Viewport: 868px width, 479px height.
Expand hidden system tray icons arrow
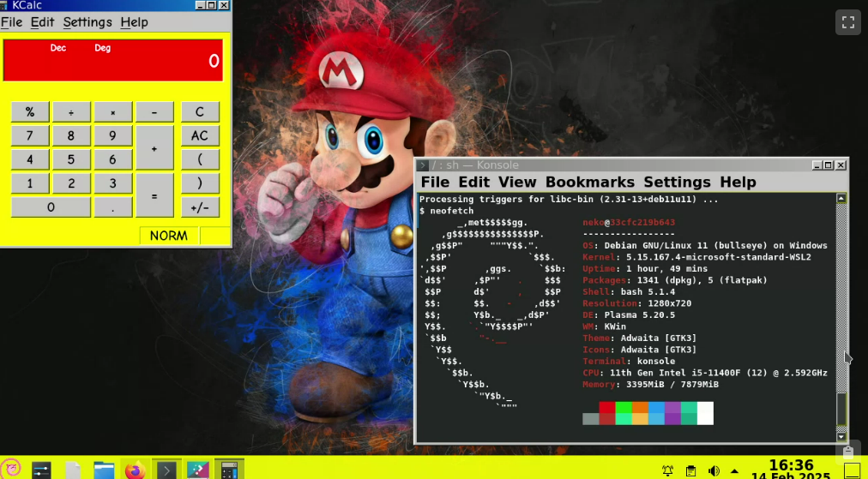click(x=734, y=471)
